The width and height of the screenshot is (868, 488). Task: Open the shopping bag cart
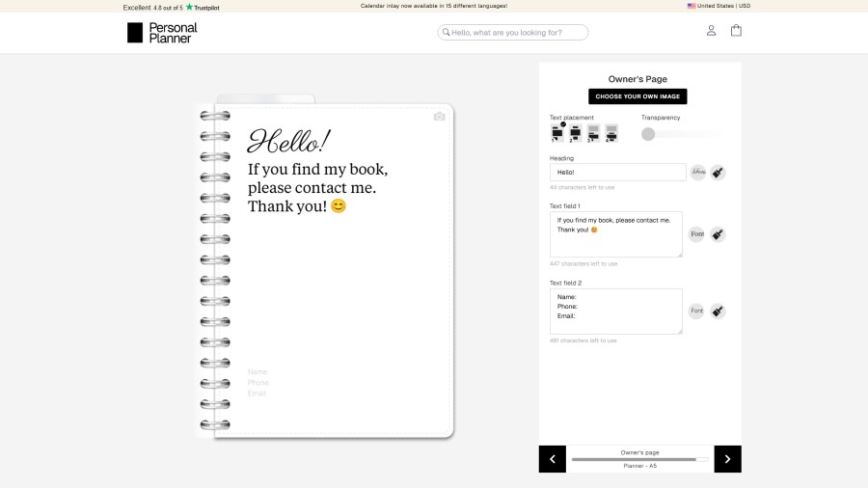(x=736, y=31)
